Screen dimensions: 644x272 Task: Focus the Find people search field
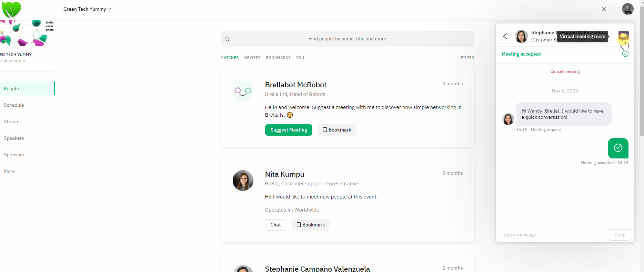pyautogui.click(x=347, y=39)
